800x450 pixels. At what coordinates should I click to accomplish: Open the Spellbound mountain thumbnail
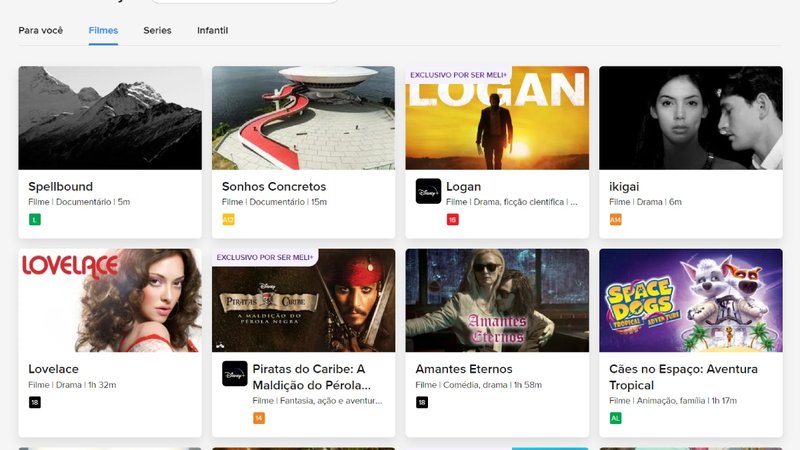point(110,118)
